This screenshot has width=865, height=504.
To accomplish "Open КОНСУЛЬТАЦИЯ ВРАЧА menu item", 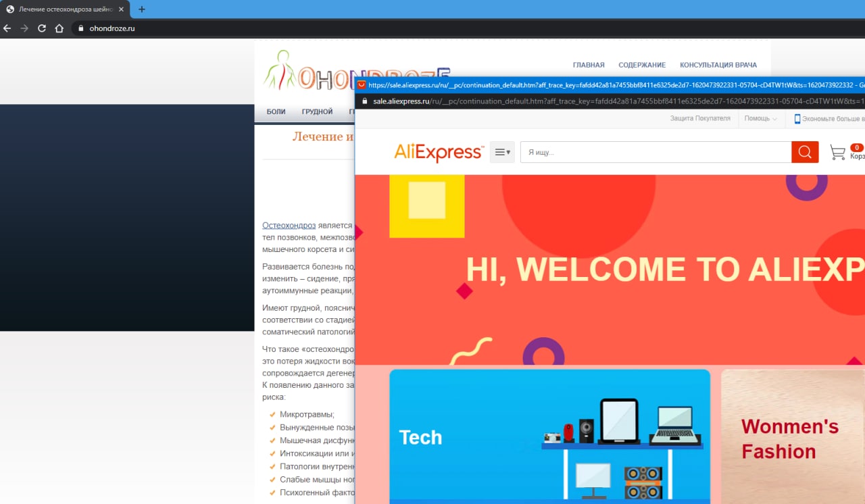I will tap(718, 65).
